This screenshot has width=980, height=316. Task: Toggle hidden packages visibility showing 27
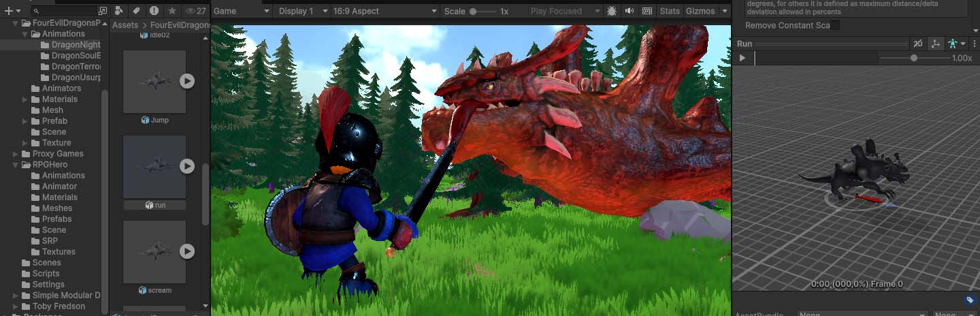tap(196, 11)
